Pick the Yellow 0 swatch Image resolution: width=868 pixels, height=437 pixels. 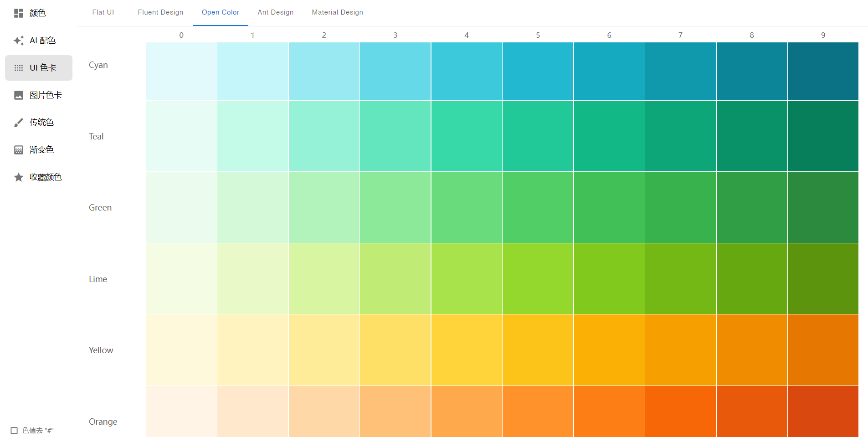pos(181,350)
